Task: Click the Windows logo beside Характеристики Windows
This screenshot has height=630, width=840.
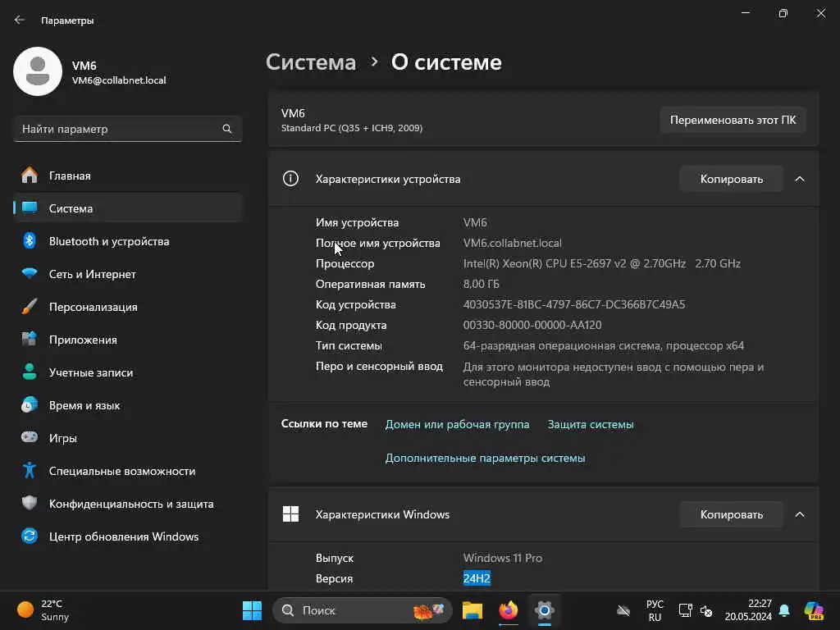Action: [x=290, y=514]
